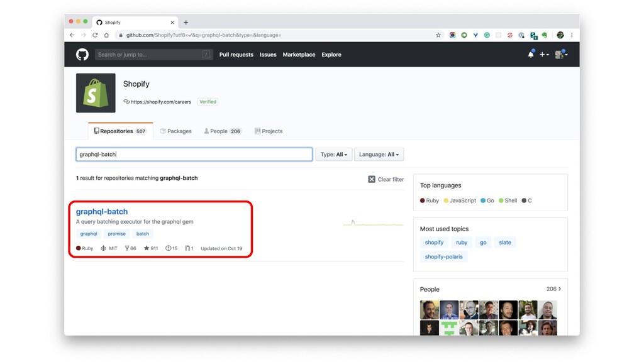Click the Grammarly extension icon
Viewport: 644px width, 362px height.
coord(487,35)
